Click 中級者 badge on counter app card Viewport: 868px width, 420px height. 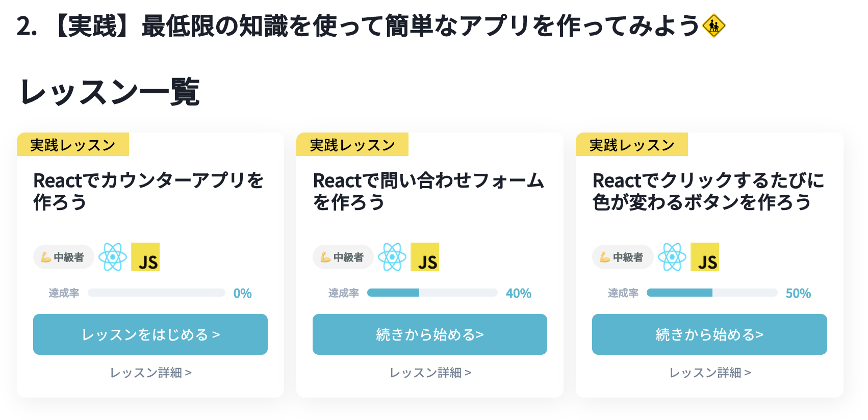pyautogui.click(x=63, y=257)
